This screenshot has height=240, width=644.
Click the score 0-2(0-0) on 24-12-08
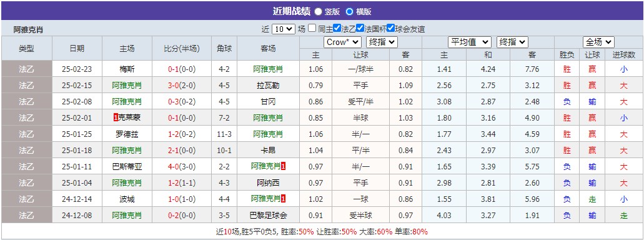[x=182, y=216]
